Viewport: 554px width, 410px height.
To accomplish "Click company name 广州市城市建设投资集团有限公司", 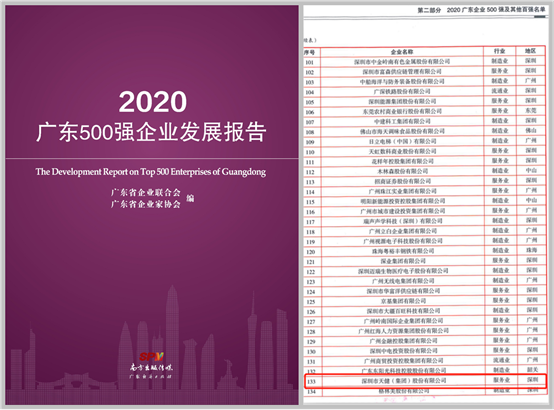I will (402, 211).
